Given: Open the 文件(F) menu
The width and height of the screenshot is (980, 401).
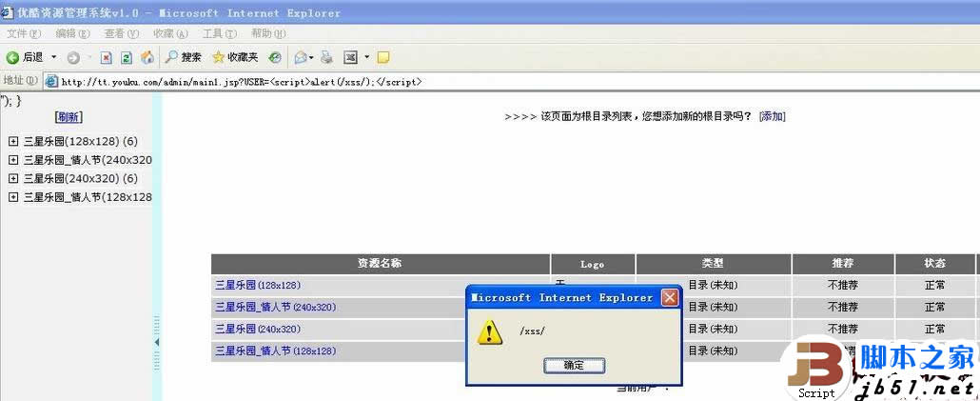Looking at the screenshot, I should pyautogui.click(x=23, y=33).
